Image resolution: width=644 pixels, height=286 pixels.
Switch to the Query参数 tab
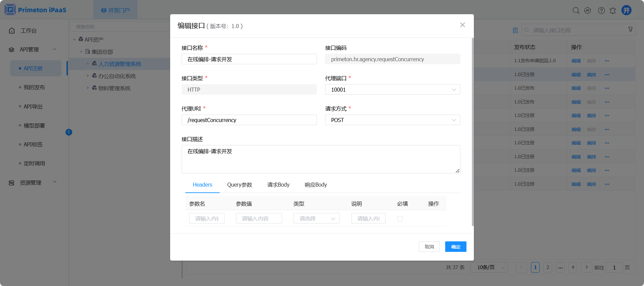[x=240, y=185]
